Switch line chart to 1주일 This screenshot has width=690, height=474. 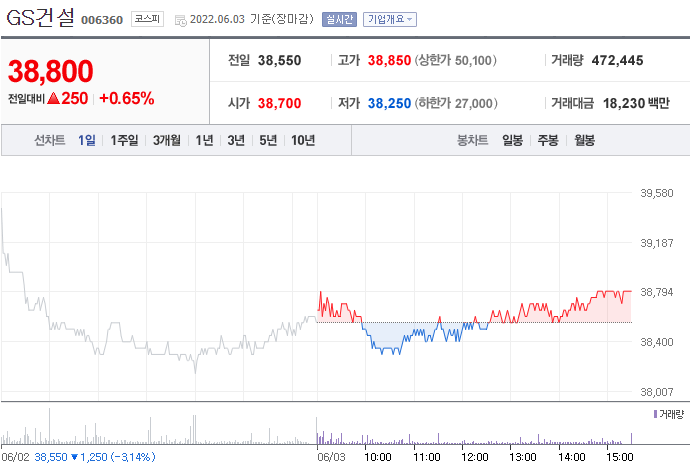124,140
